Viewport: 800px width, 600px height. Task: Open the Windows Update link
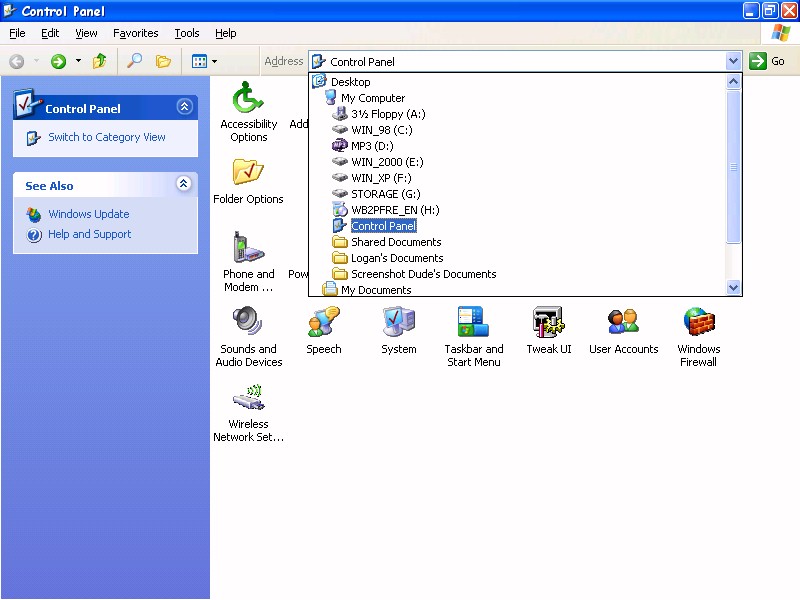click(x=89, y=214)
